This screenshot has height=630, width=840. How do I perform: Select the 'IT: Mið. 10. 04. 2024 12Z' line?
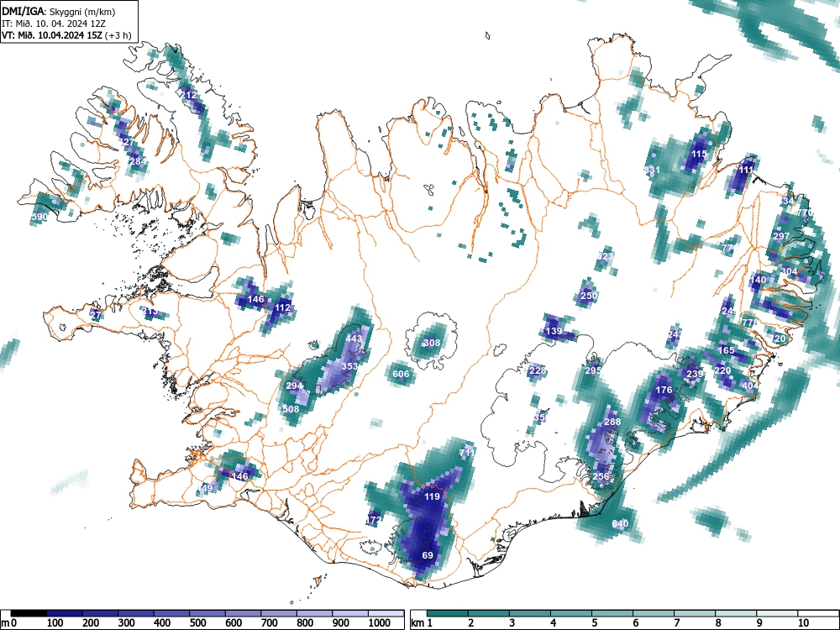pos(55,24)
